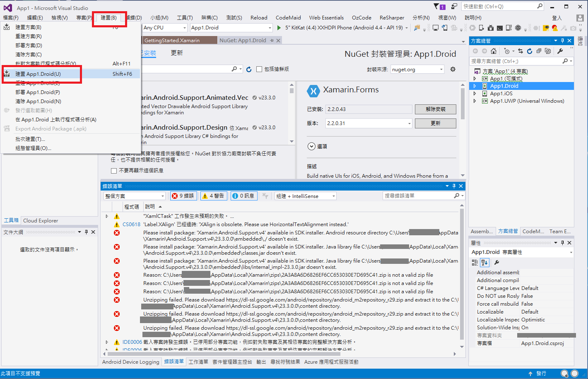The height and width of the screenshot is (379, 588).
Task: Open the version 2.2.0.31 dropdown
Action: [369, 123]
